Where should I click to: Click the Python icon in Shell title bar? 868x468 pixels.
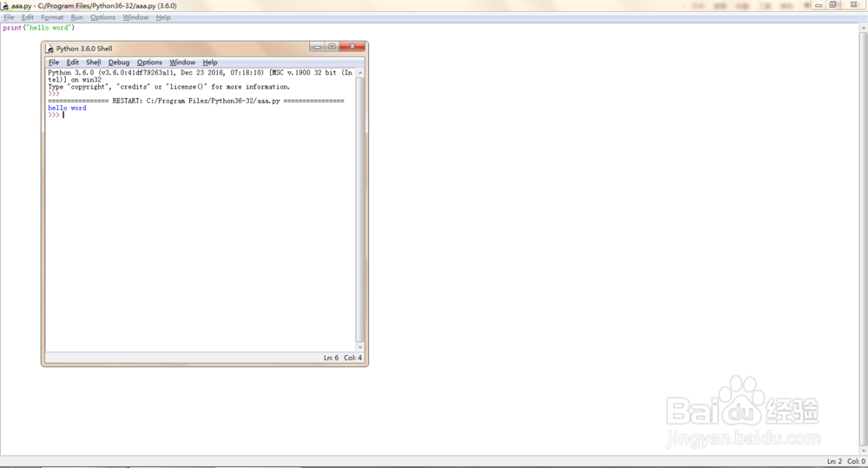coord(49,49)
